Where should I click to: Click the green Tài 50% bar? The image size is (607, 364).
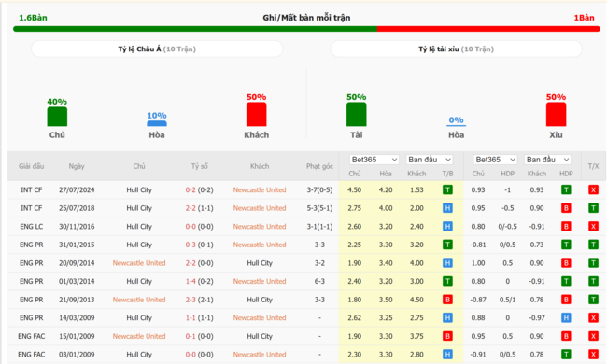click(x=356, y=114)
